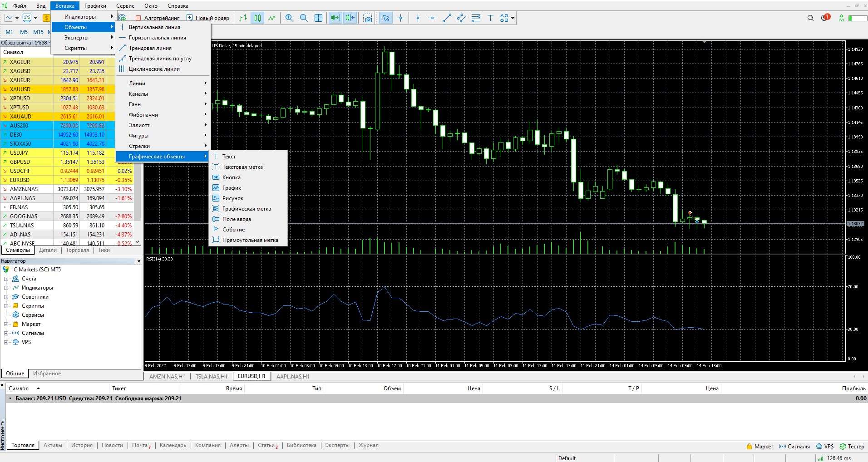Open the Детали market watch tab
The image size is (868, 462).
pyautogui.click(x=48, y=250)
